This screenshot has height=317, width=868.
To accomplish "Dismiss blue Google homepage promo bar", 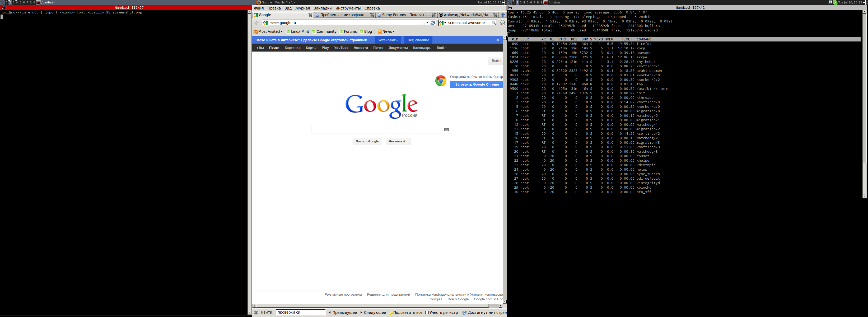I will tap(497, 40).
